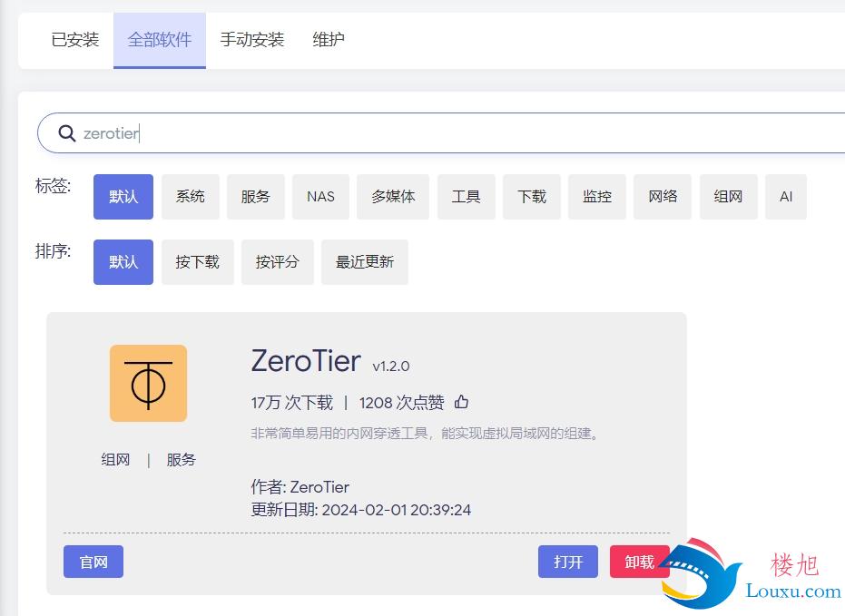
Task: Select 默认 sort order
Action: coord(123,262)
